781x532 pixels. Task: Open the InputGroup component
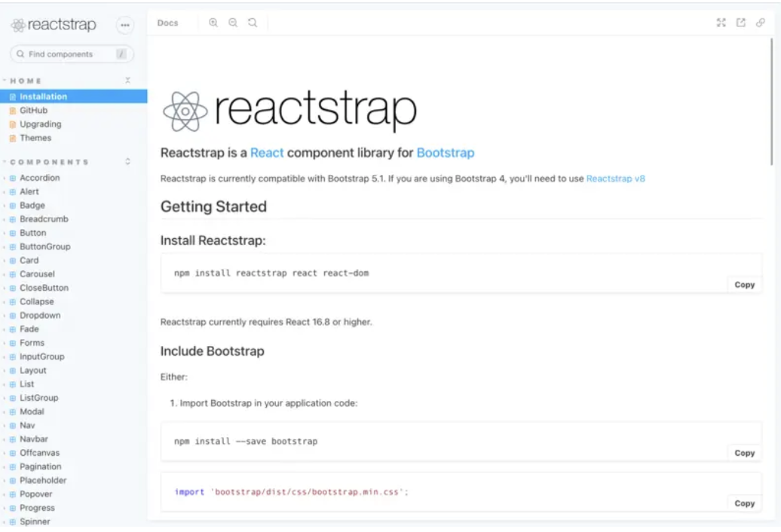point(42,356)
